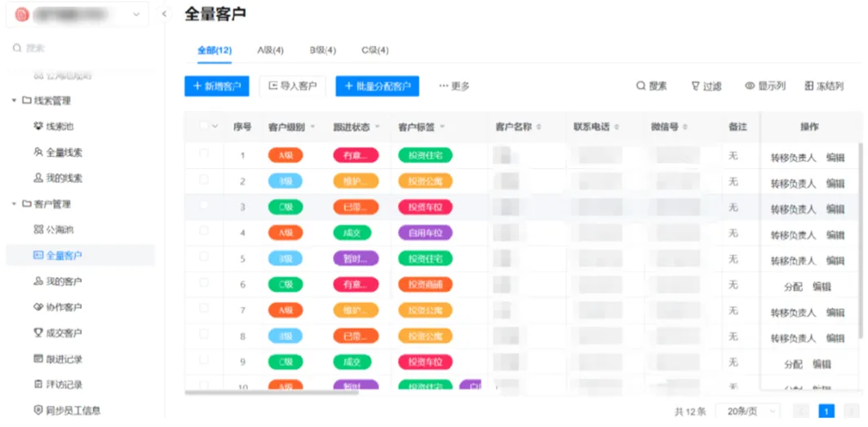Go to the next page arrow

pyautogui.click(x=852, y=411)
